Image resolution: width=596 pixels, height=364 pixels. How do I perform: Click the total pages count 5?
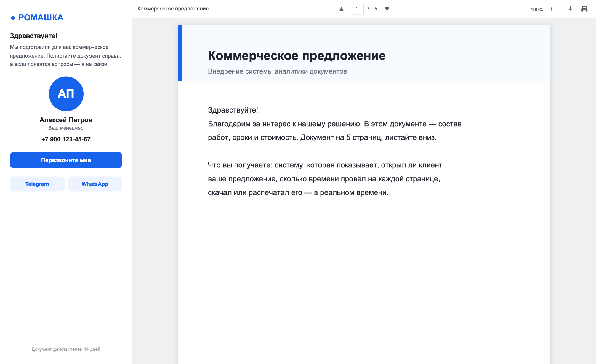[376, 9]
